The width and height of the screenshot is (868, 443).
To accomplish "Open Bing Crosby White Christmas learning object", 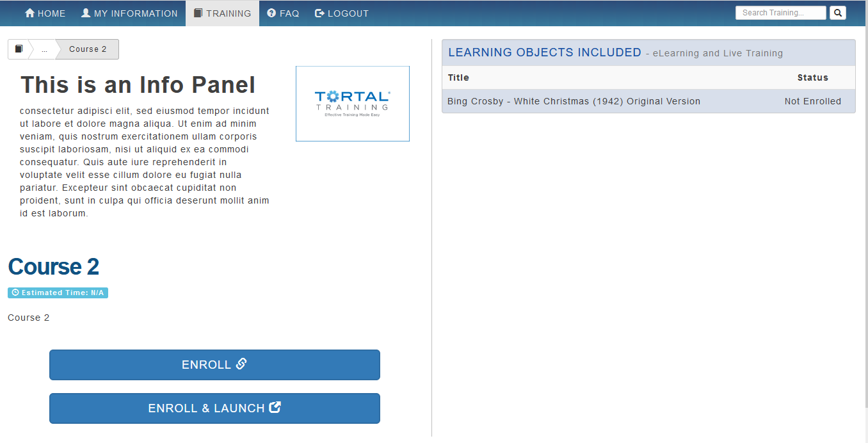I will [574, 101].
